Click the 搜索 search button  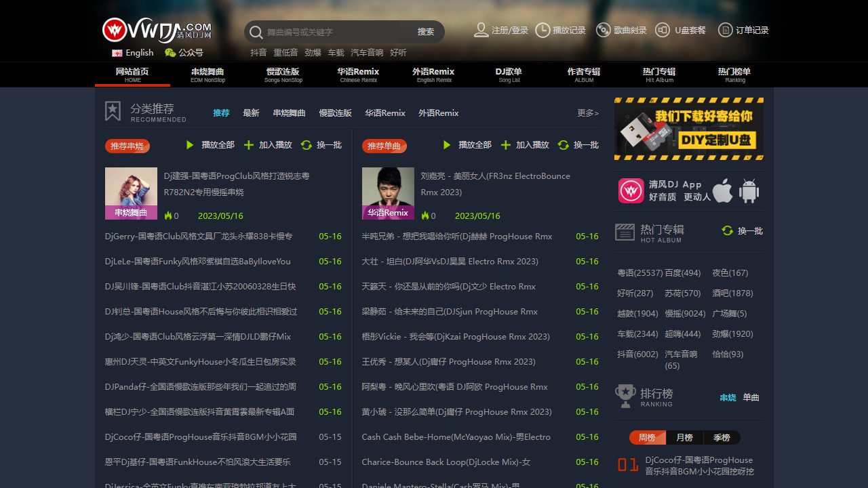point(426,32)
